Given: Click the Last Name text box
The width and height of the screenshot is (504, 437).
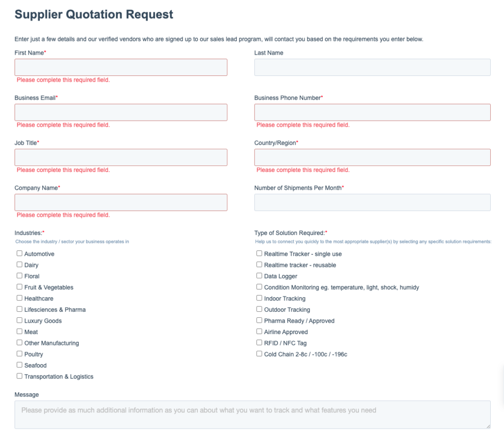Looking at the screenshot, I should (372, 67).
